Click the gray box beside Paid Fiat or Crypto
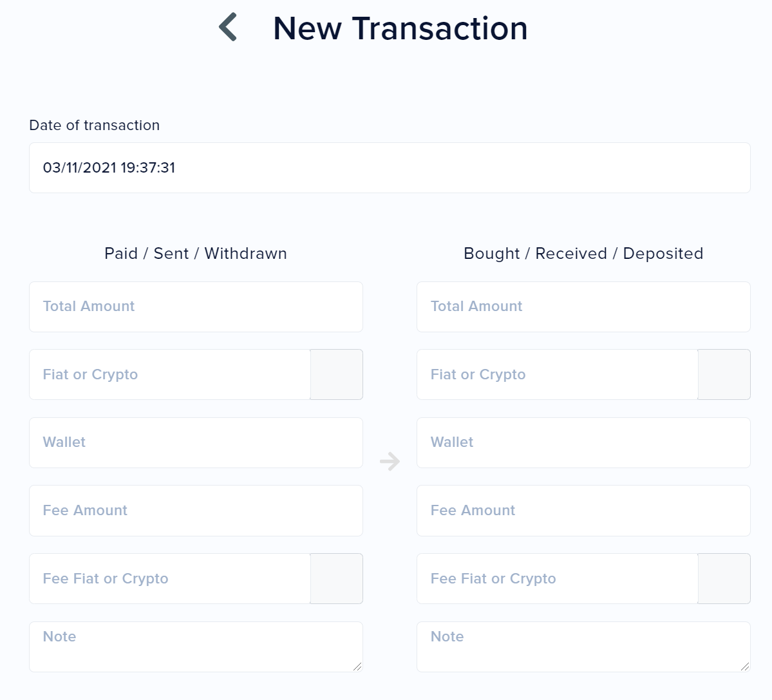 [336, 375]
